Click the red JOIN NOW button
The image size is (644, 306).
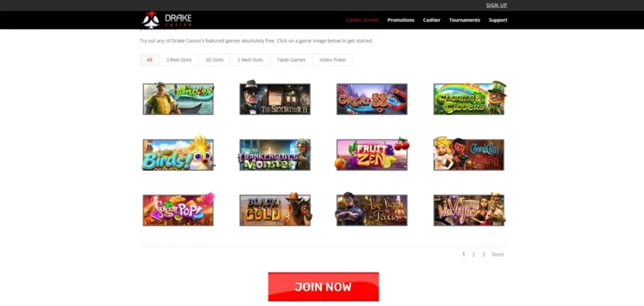pos(323,287)
